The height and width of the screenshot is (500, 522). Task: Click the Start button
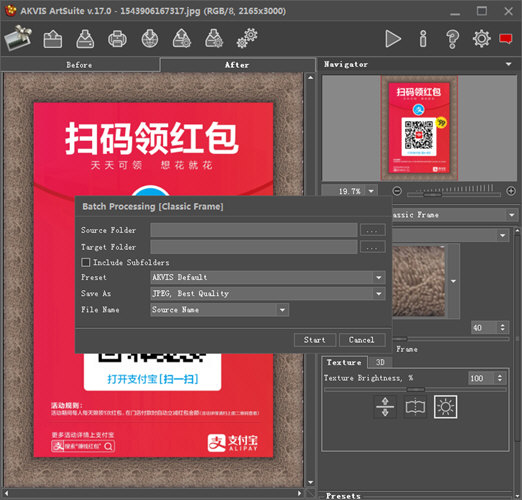click(315, 340)
